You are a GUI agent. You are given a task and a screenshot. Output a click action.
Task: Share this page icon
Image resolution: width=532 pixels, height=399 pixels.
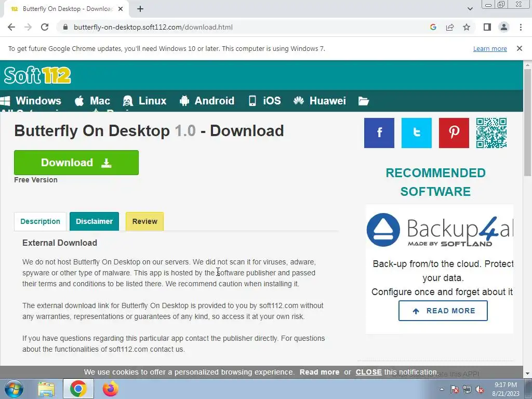tap(450, 27)
